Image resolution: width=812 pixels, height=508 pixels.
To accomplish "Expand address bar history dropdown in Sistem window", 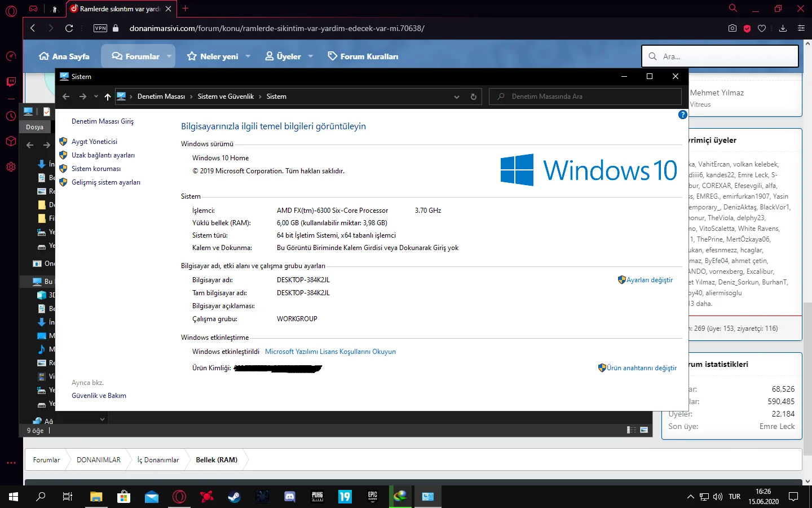I will tap(457, 97).
